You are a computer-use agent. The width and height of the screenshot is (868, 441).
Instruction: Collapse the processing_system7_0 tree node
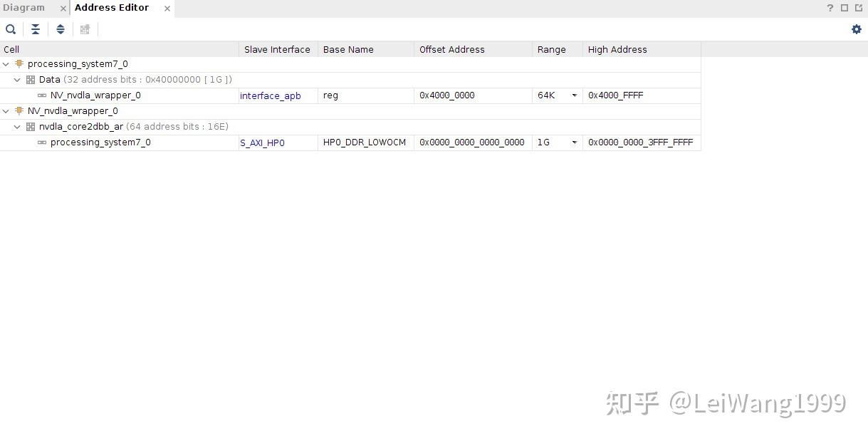coord(6,63)
